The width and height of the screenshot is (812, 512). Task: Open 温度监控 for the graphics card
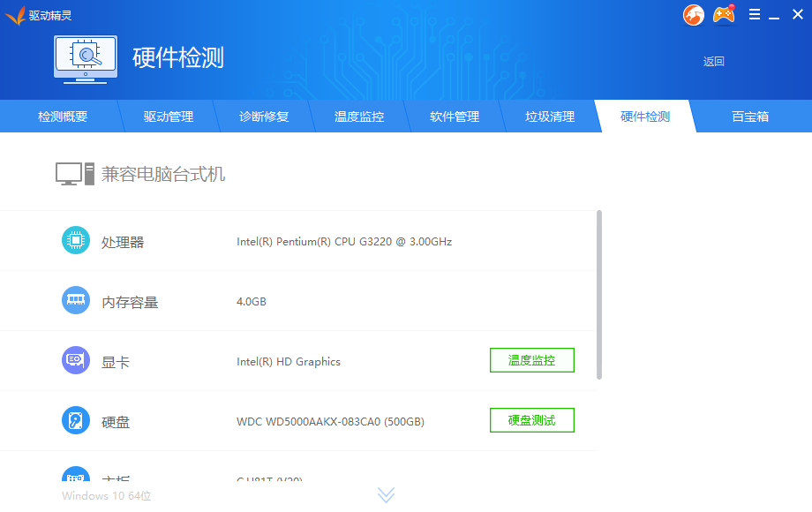coord(531,360)
